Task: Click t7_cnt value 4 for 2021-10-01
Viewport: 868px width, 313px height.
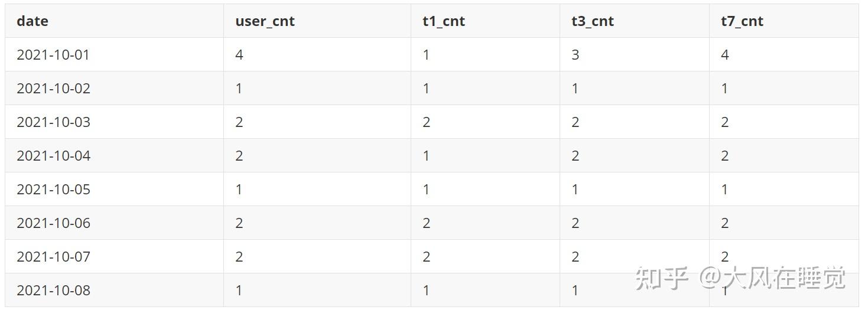Action: pos(725,55)
